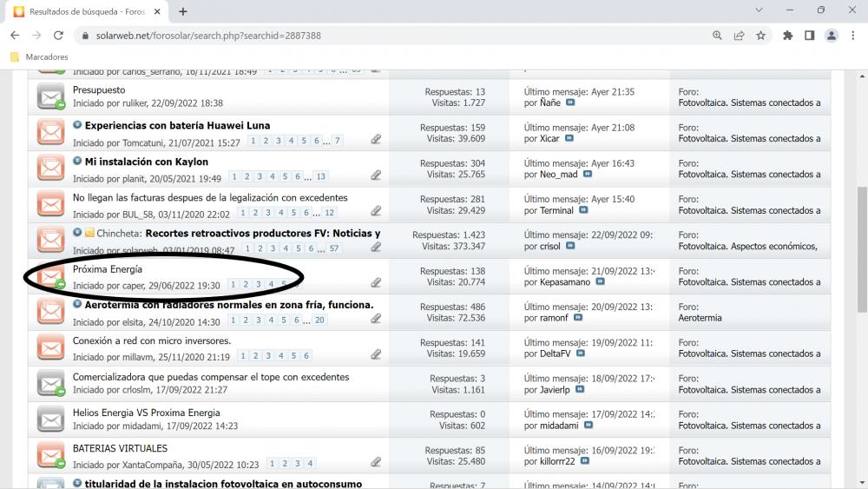Go to last post by Ñañe
The width and height of the screenshot is (868, 489).
570,102
